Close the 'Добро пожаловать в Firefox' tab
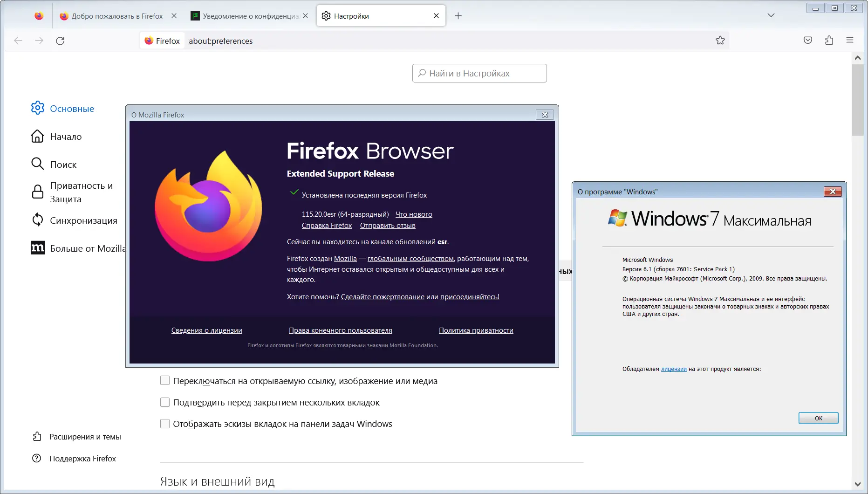868x494 pixels. (174, 16)
